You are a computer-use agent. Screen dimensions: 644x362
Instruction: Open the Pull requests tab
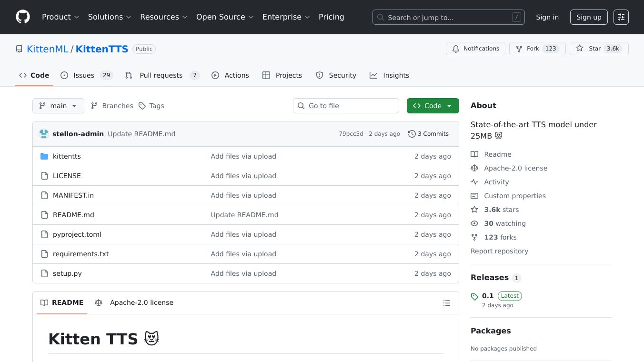[161, 75]
